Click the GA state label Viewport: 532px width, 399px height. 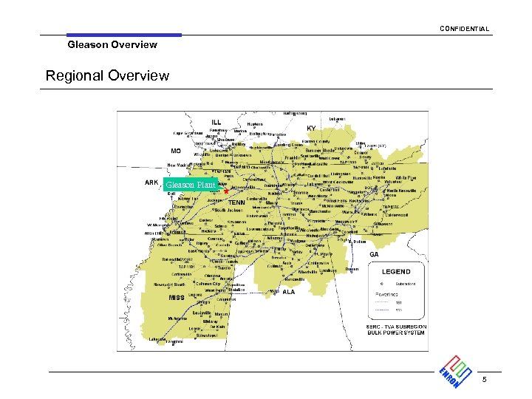(374, 254)
